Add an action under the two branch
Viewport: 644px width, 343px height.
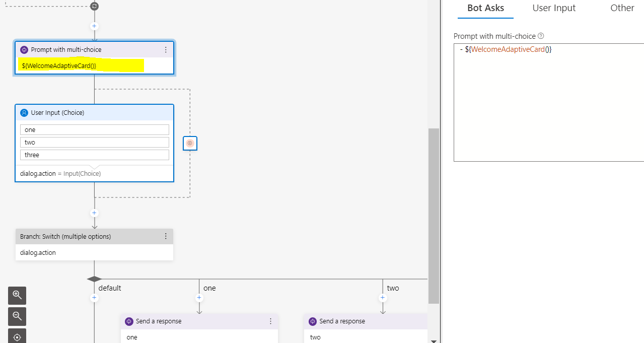coord(382,298)
